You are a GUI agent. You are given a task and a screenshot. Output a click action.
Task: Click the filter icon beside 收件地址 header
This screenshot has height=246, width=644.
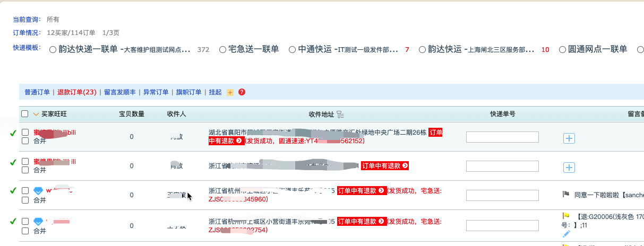(341, 115)
